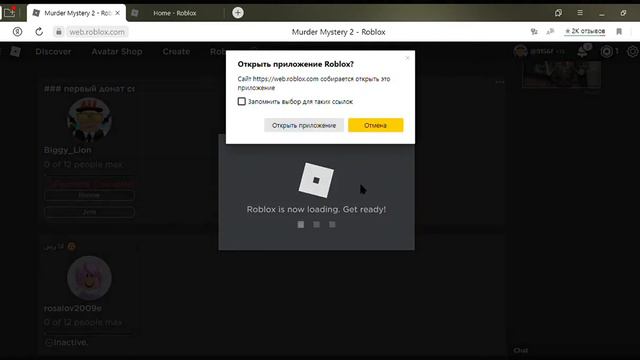The width and height of the screenshot is (640, 360).
Task: Click the three-dots menu above the chat panel
Action: tap(500, 82)
